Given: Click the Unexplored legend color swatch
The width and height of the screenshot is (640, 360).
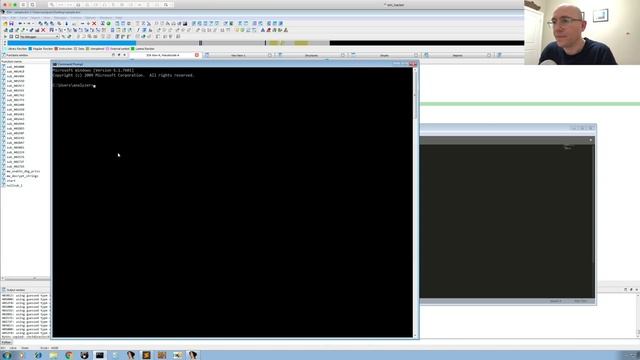Looking at the screenshot, I should [87, 49].
